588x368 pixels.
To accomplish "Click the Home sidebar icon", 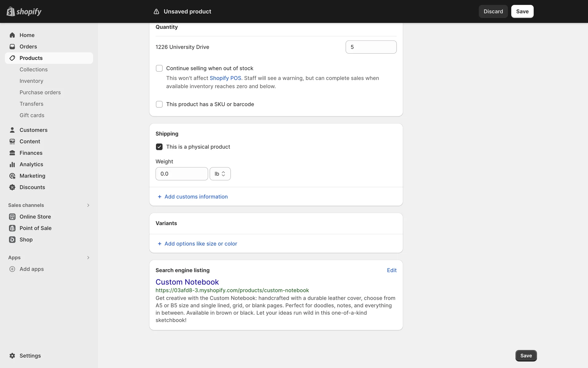I will 12,35.
